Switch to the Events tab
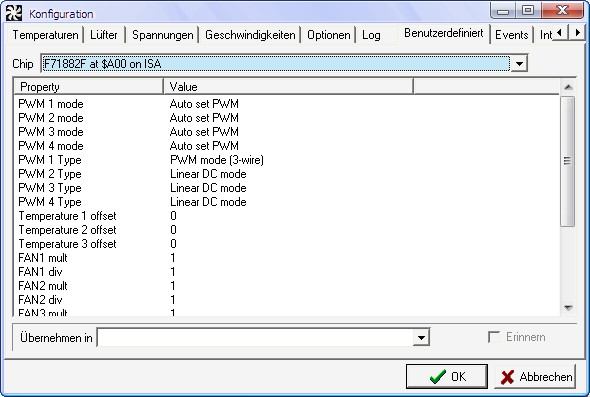 coord(511,35)
